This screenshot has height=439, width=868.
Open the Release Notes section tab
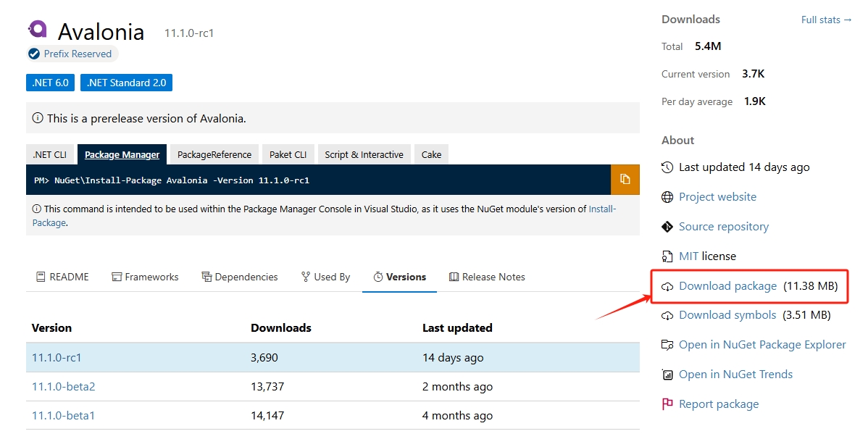click(x=487, y=277)
